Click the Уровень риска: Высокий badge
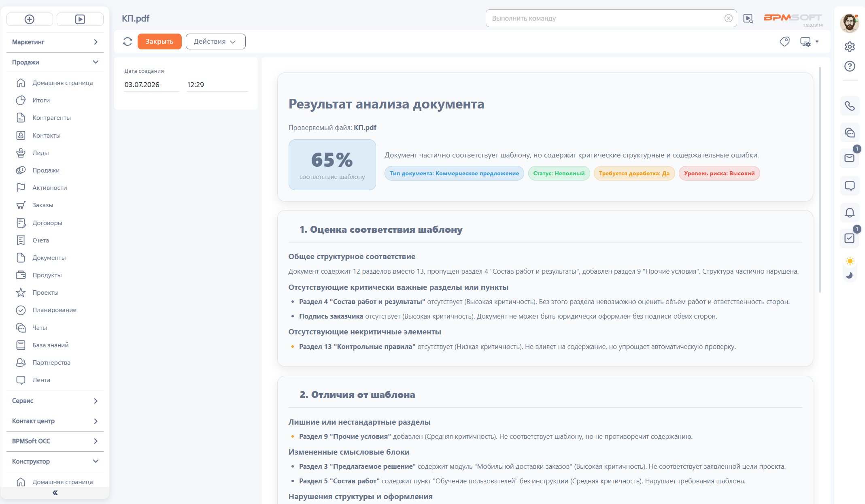The image size is (865, 504). pos(719,173)
